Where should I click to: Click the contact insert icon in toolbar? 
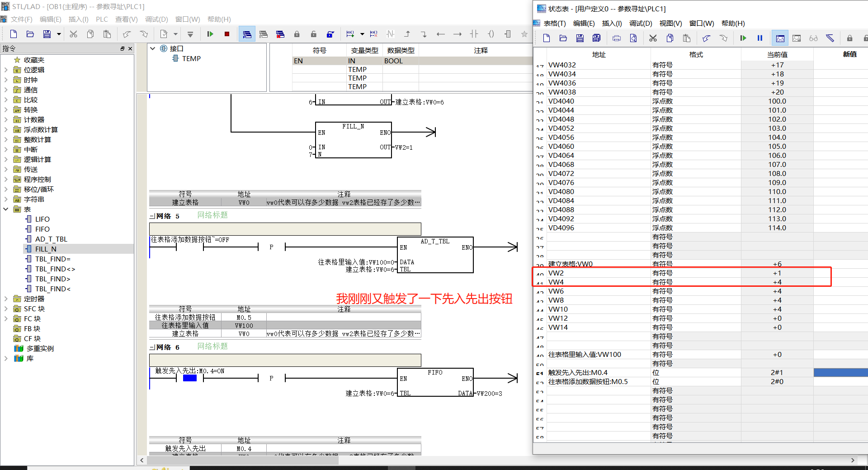(x=474, y=34)
